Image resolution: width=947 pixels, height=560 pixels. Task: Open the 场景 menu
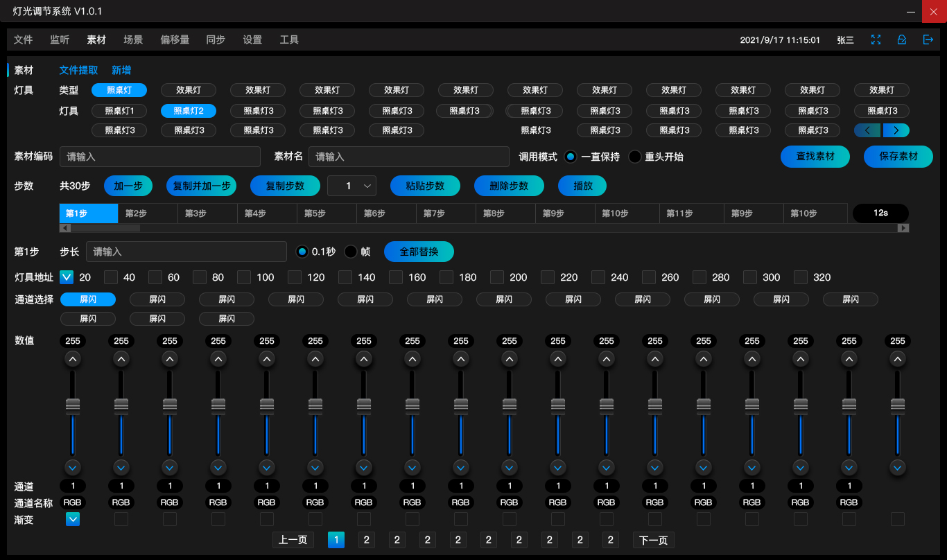[133, 40]
